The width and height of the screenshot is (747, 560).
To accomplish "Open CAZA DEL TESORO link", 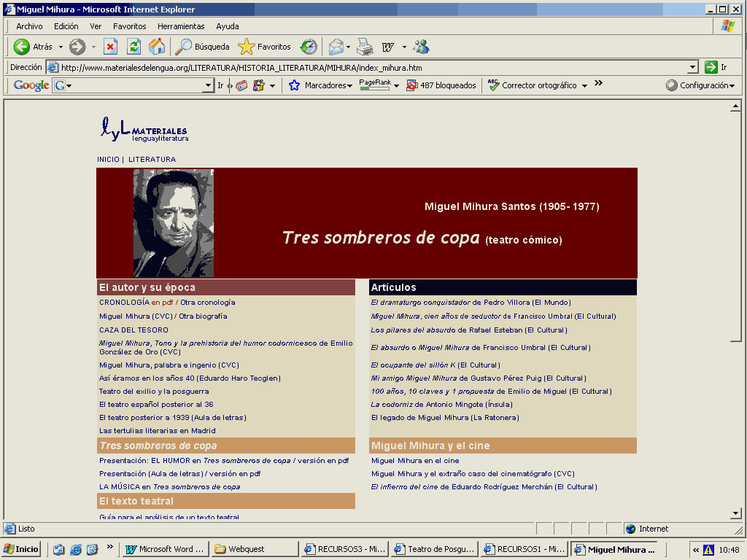I will 133,330.
